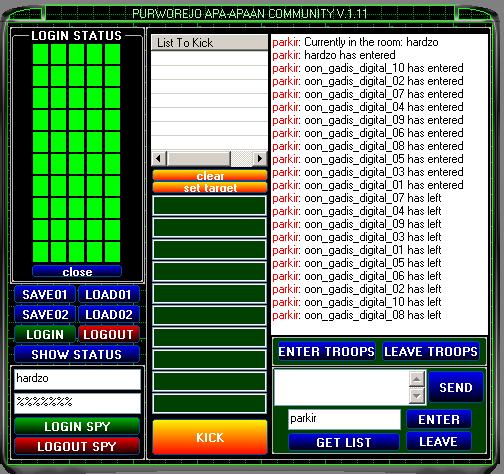
Task: Click the down arrow beside the message box
Action: coord(417,396)
